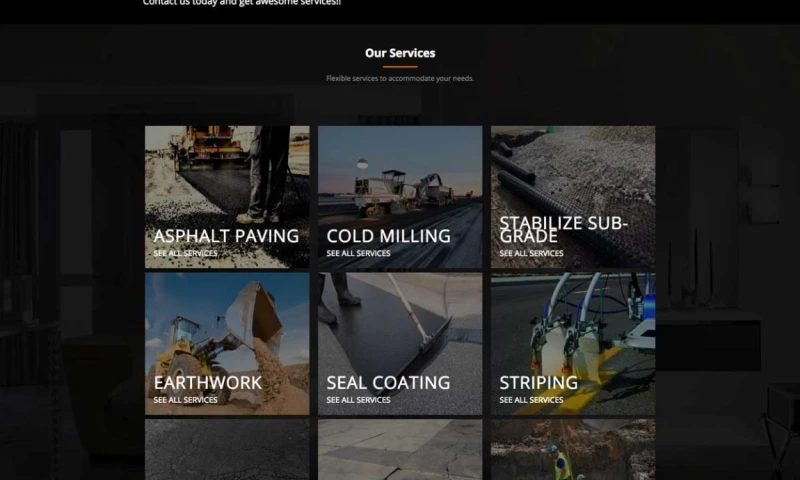800x480 pixels.
Task: Click See All Services under Striping
Action: 531,400
